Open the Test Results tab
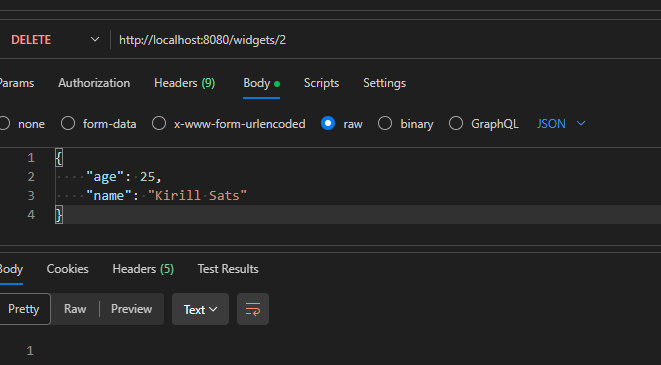 pyautogui.click(x=228, y=269)
